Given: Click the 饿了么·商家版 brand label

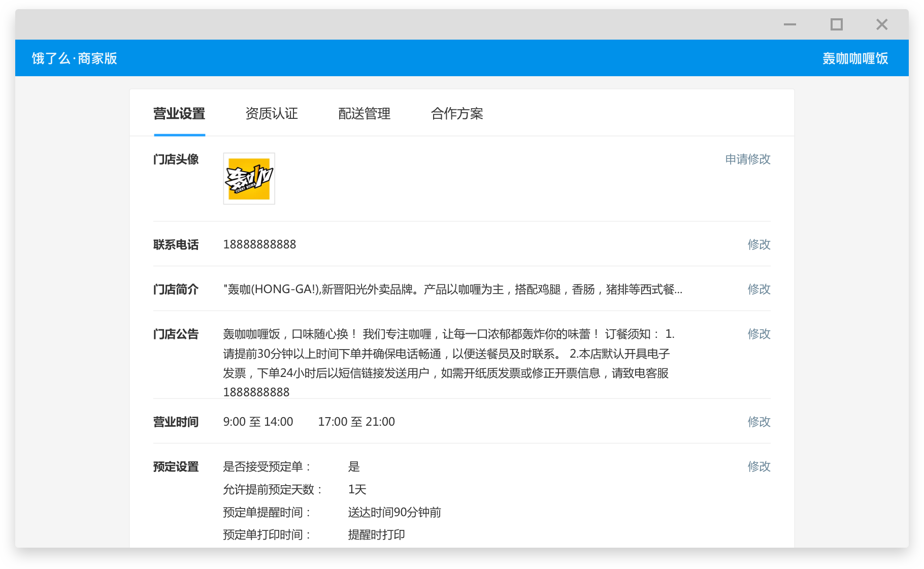Looking at the screenshot, I should click(74, 58).
